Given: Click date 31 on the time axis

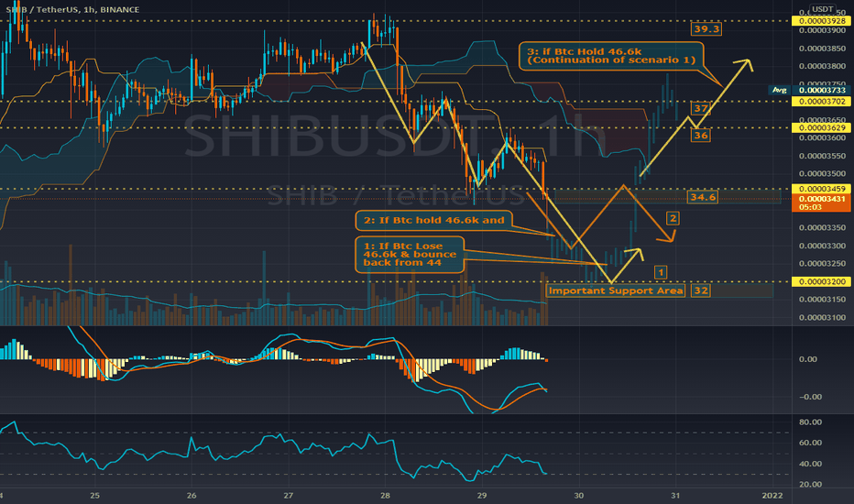Looking at the screenshot, I should (675, 495).
